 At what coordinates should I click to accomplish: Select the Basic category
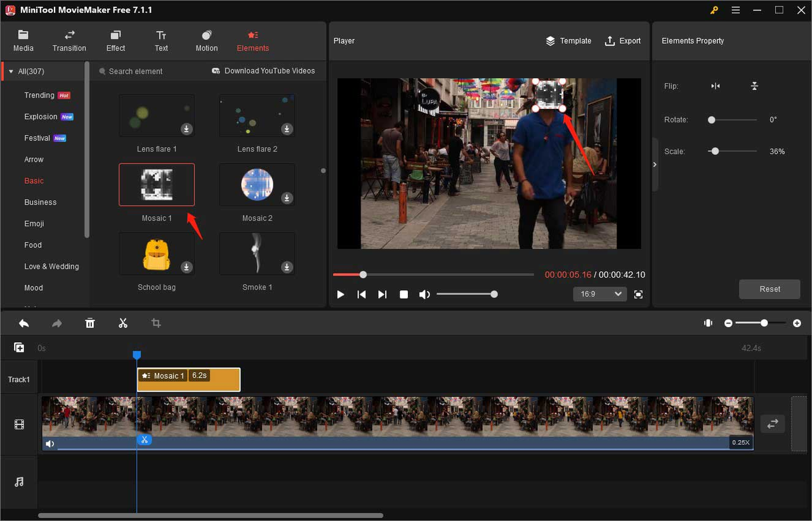34,181
